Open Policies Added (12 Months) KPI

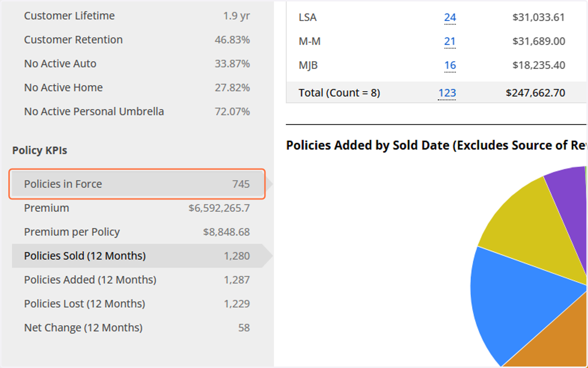[137, 280]
